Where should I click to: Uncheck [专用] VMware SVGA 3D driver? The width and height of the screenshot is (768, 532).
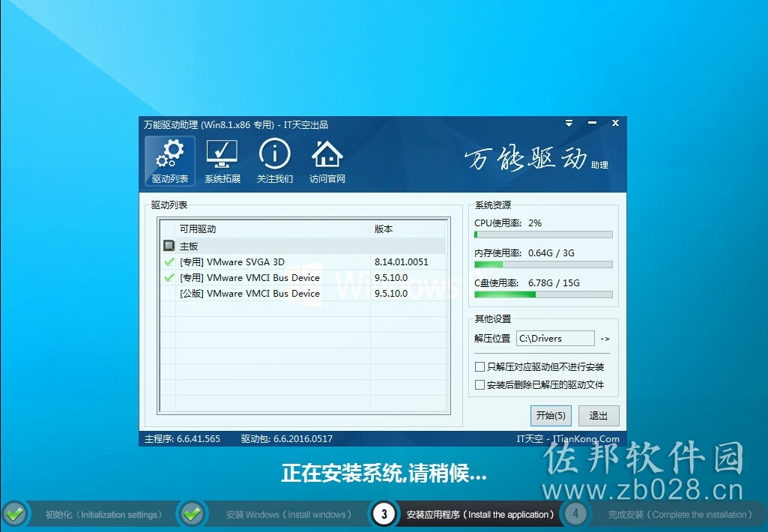coord(169,262)
